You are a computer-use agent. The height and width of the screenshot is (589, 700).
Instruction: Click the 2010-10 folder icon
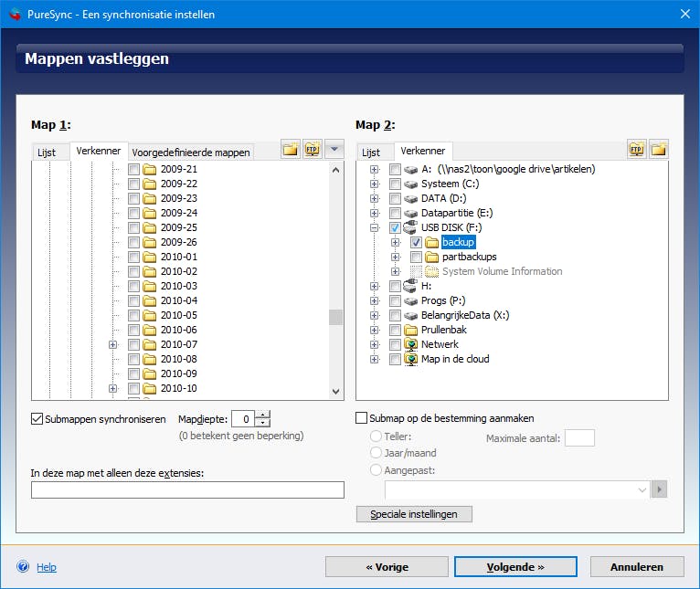tap(150, 388)
